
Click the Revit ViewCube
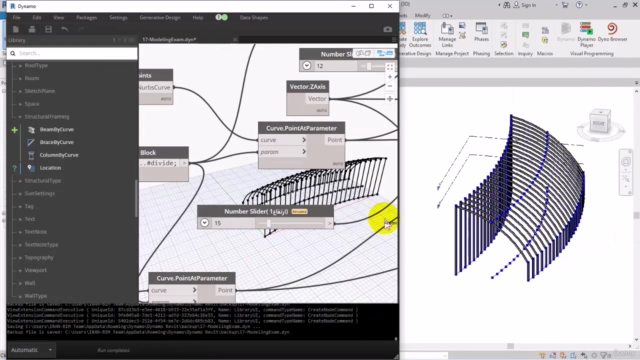[600, 122]
